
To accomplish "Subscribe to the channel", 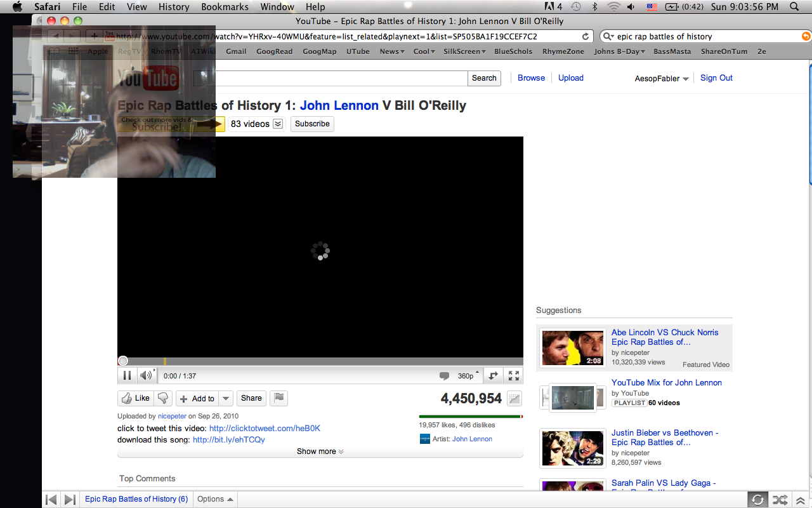I will (312, 124).
